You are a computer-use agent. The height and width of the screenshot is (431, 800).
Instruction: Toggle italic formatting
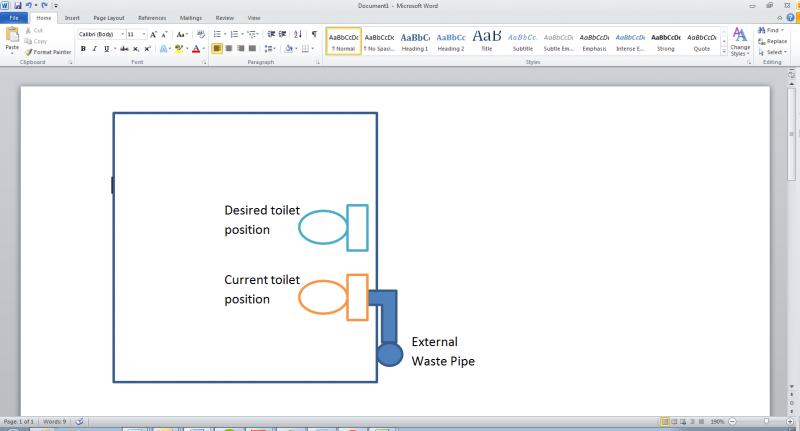(x=96, y=48)
